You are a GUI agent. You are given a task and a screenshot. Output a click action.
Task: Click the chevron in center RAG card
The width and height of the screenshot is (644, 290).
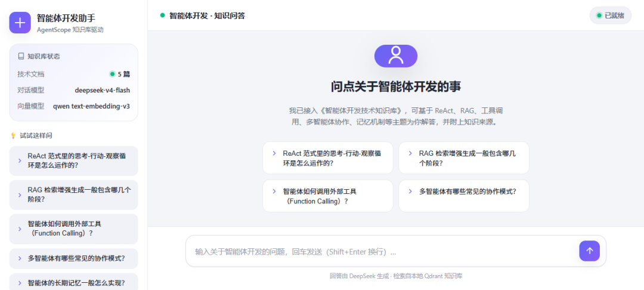410,153
